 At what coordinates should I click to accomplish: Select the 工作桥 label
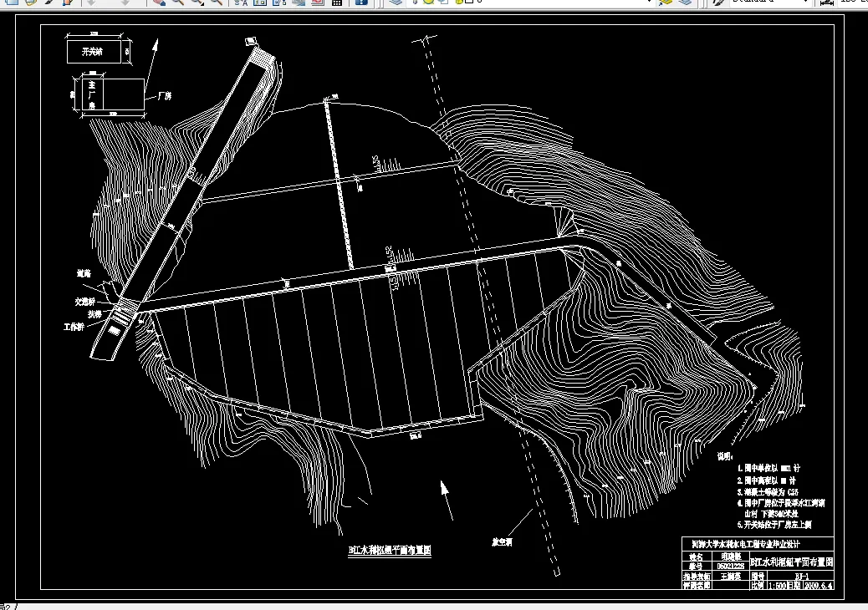tap(74, 327)
